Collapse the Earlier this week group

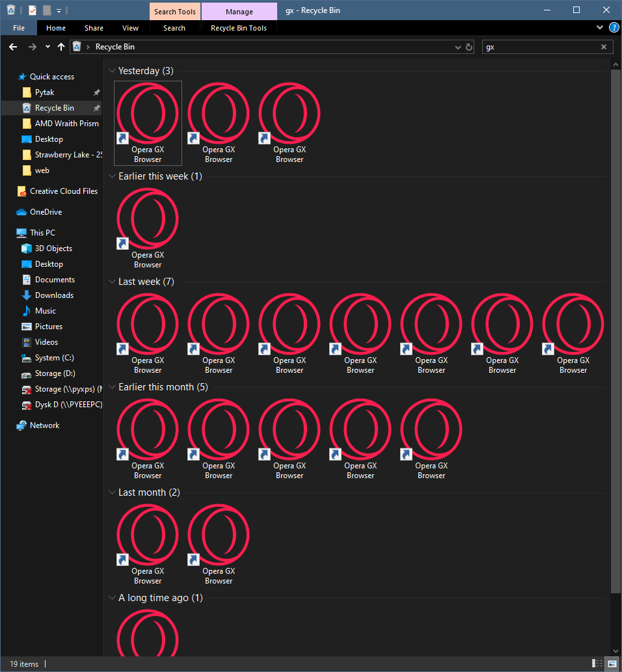click(x=112, y=176)
